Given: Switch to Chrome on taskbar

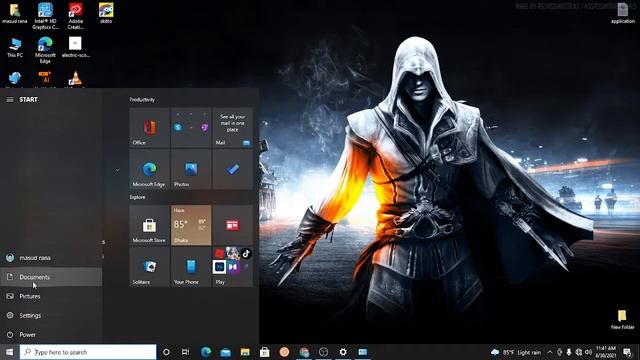Looking at the screenshot, I should coord(304,352).
